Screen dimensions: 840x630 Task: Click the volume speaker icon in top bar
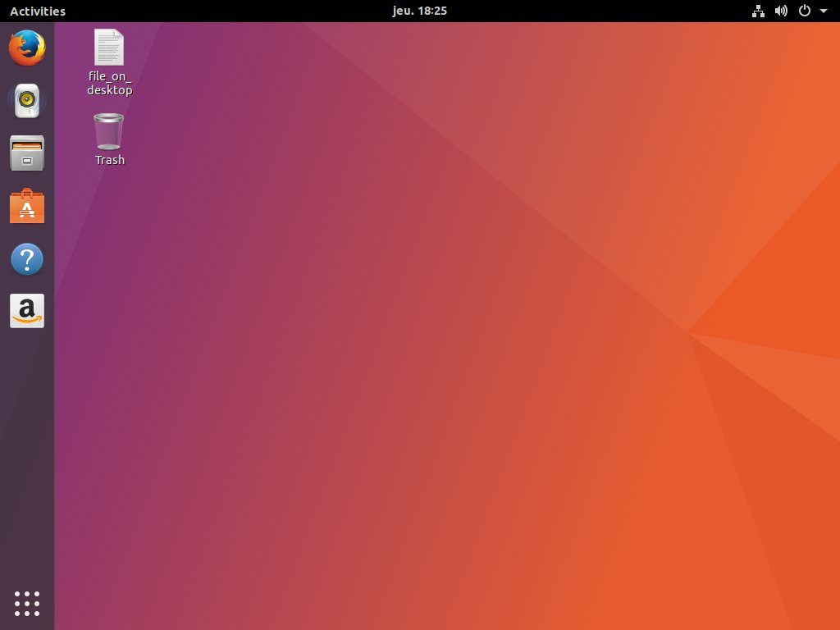point(781,11)
